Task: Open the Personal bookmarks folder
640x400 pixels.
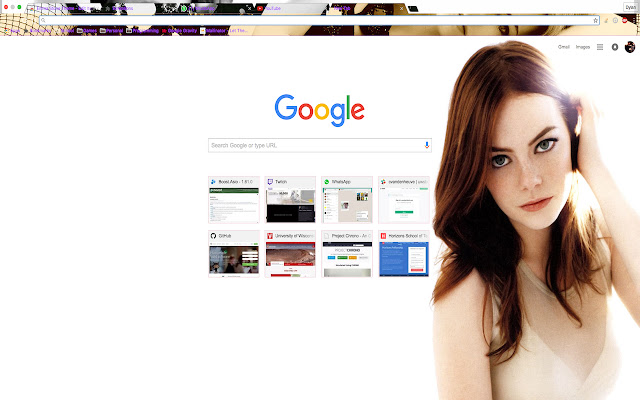Action: [111, 31]
